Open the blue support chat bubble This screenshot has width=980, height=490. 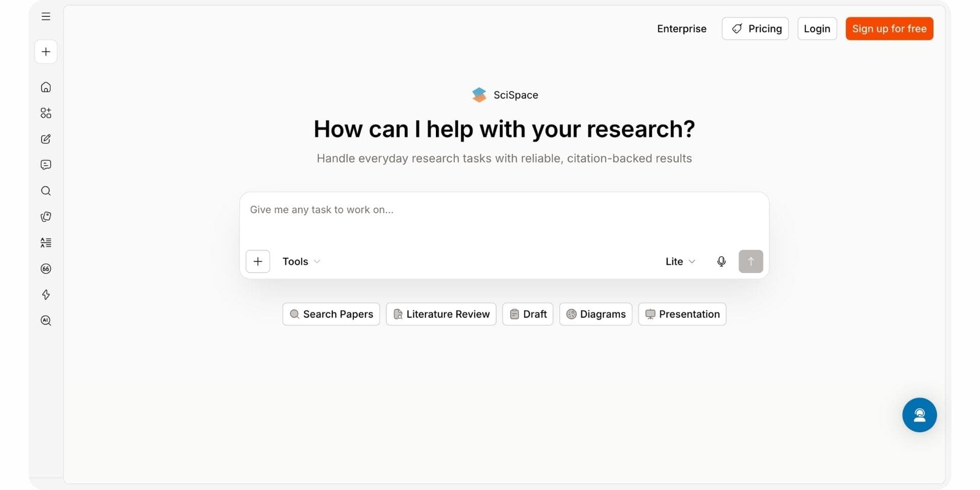click(x=919, y=415)
